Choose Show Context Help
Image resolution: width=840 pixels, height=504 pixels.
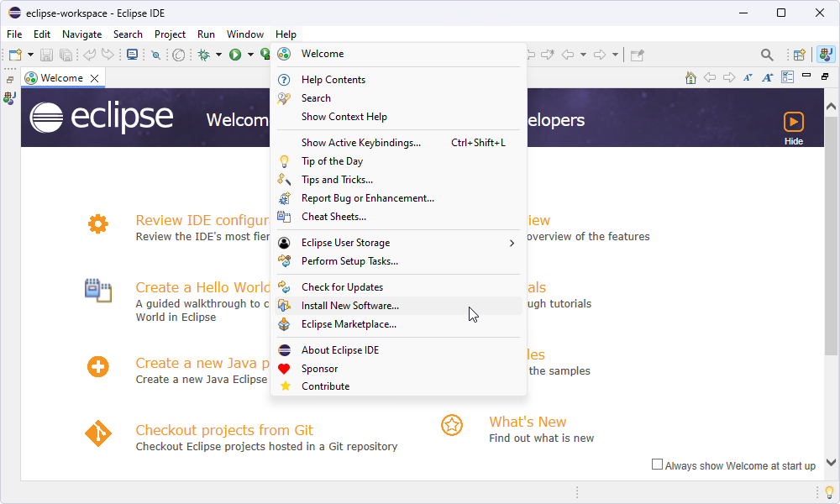click(398, 117)
